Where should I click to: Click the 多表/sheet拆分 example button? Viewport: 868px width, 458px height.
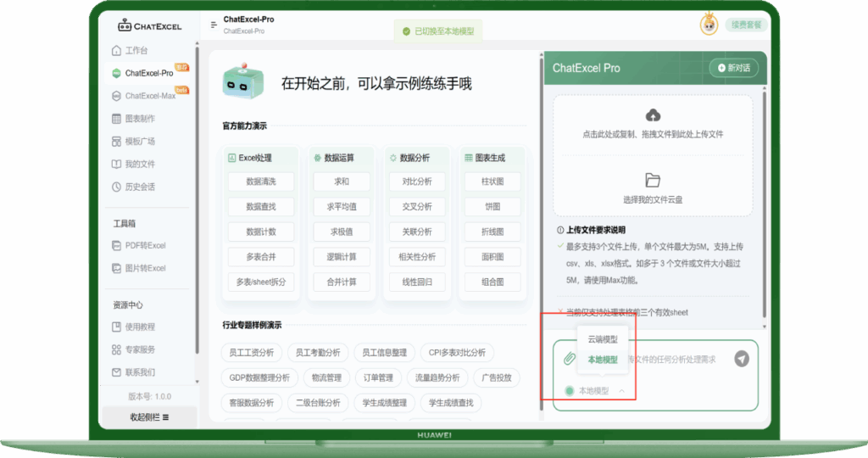tap(261, 282)
